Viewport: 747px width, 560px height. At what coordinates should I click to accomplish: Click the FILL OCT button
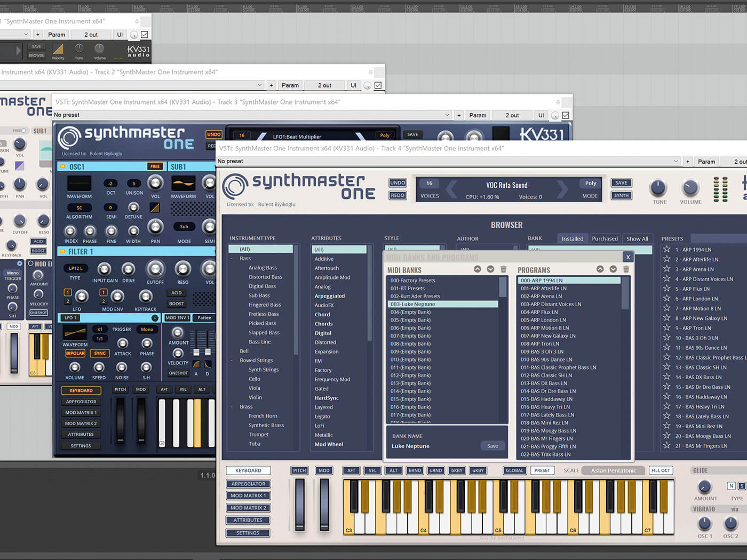(x=661, y=470)
